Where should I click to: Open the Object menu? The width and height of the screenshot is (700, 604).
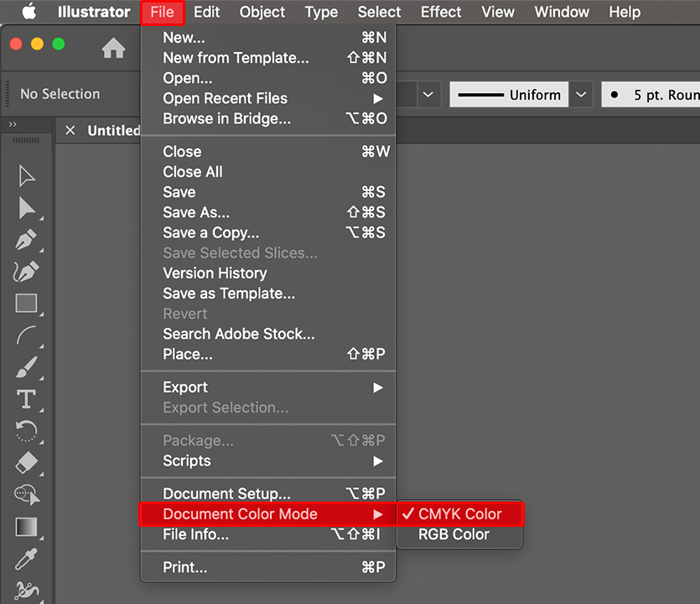tap(262, 12)
